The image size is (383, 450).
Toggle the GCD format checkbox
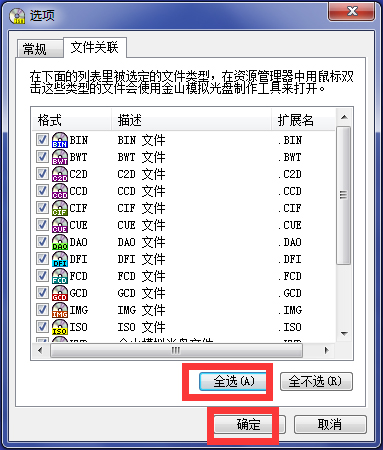click(x=42, y=292)
